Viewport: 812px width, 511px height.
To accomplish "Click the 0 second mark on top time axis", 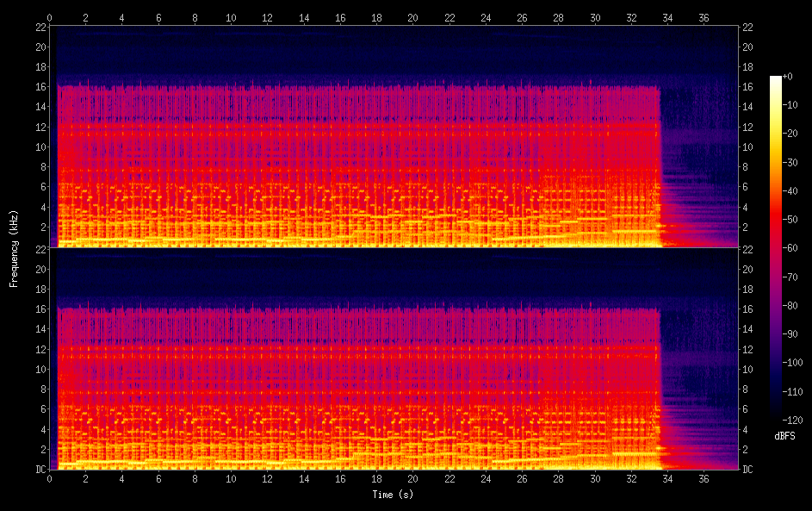I will point(50,16).
